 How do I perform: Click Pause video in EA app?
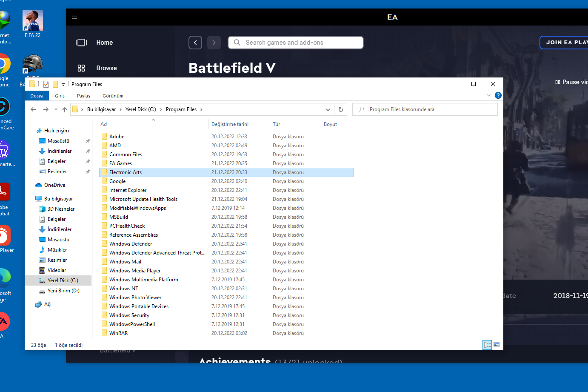(571, 82)
